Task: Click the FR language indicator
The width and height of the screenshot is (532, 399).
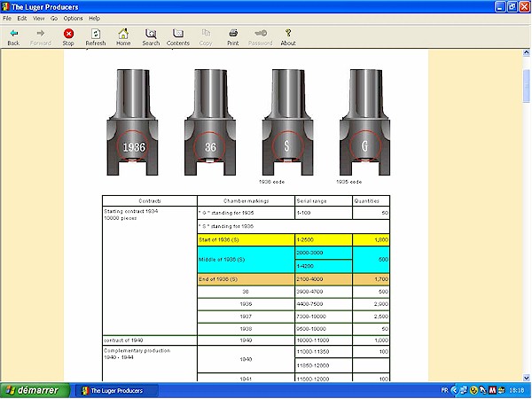Action: (444, 390)
